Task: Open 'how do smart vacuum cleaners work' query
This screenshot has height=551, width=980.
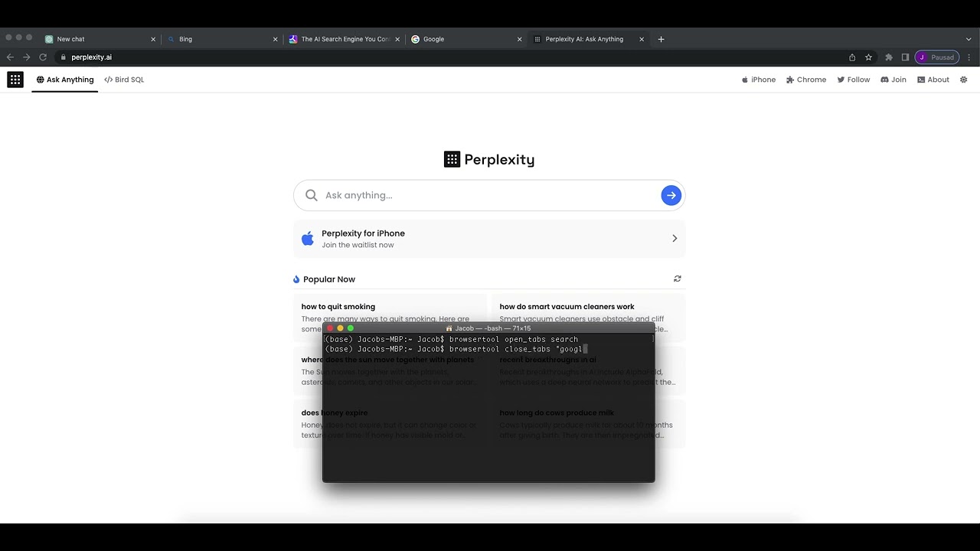Action: 567,307
